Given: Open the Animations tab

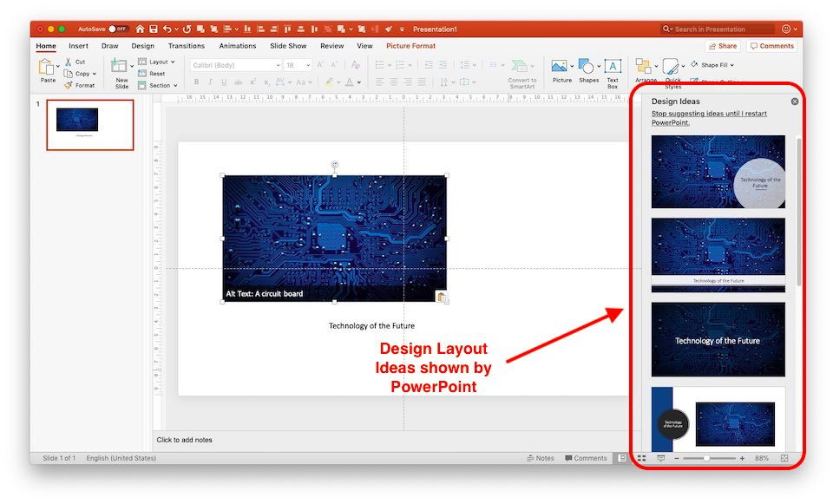Looking at the screenshot, I should coord(238,46).
